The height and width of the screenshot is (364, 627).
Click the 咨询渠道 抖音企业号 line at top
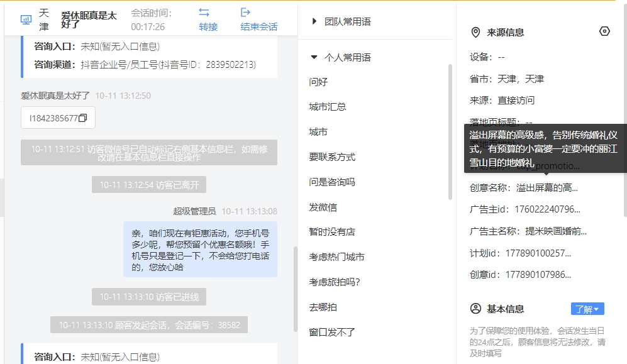(x=145, y=64)
